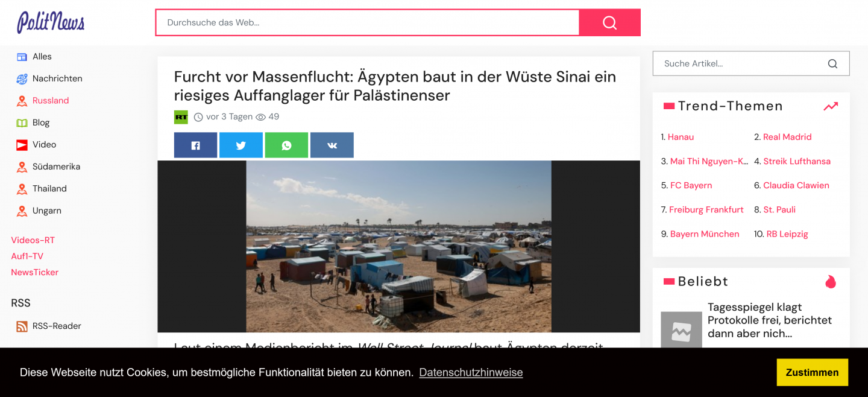Share article on Facebook
Viewport: 868px width, 397px height.
tap(195, 145)
